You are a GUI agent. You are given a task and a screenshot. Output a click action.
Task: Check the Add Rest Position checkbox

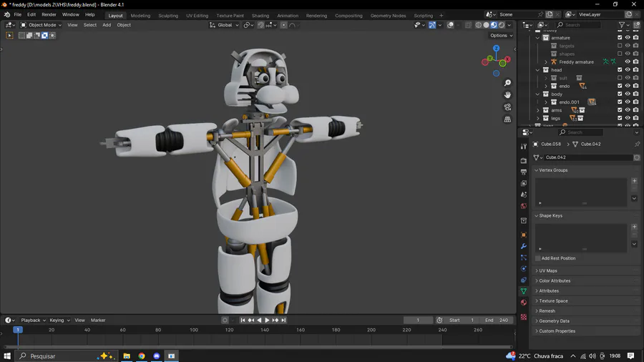537,258
